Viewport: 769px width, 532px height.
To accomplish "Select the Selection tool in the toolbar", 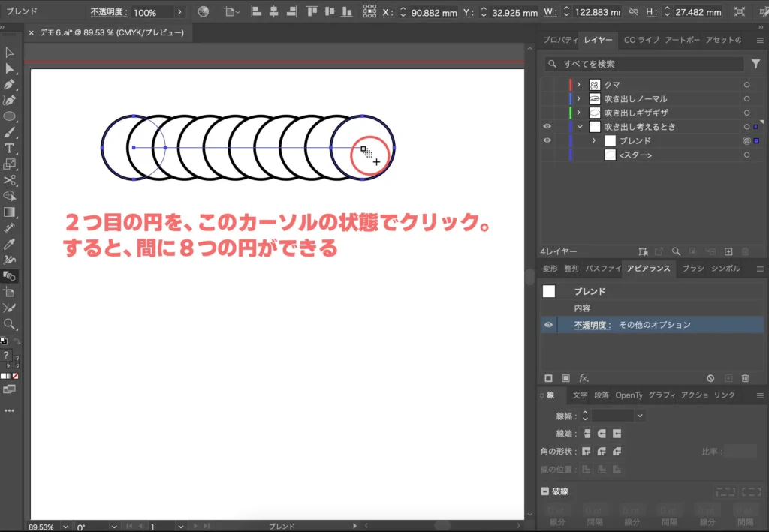I will [x=10, y=53].
